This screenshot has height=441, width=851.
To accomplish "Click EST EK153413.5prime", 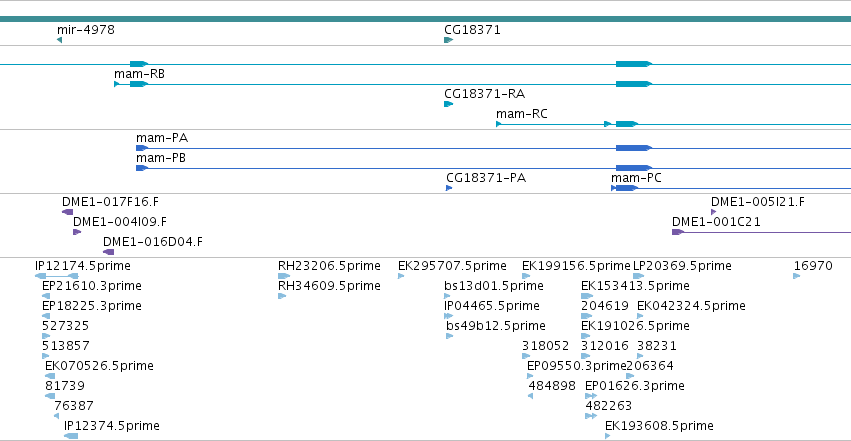I will coord(635,286).
